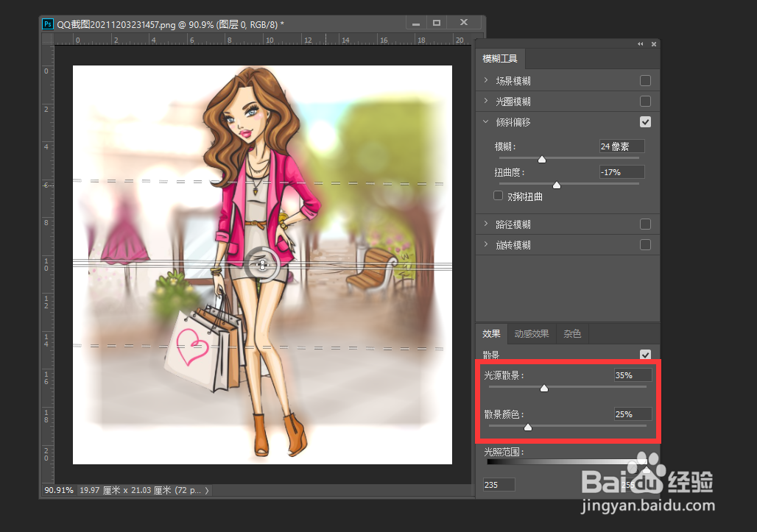Click the tilt-shift blur center pin
The height and width of the screenshot is (532, 757).
coord(262,264)
